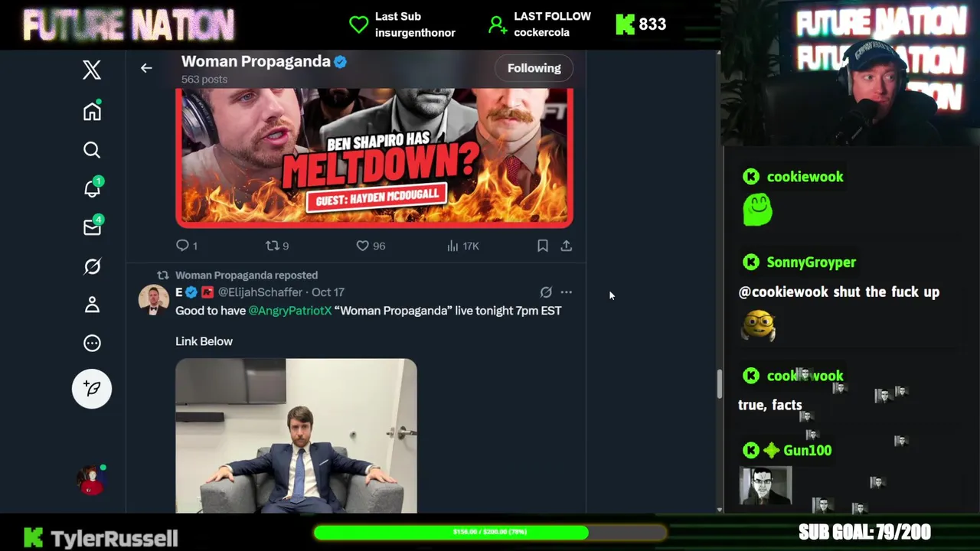Like the post with 96 likes
This screenshot has width=980, height=551.
[x=371, y=246]
